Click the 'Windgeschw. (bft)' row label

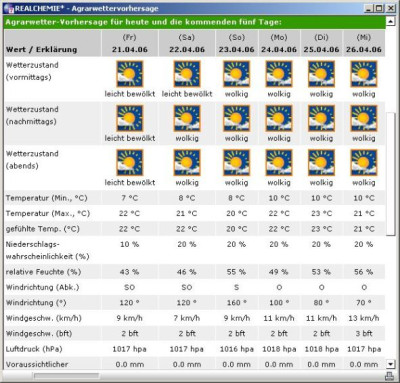pyautogui.click(x=39, y=333)
